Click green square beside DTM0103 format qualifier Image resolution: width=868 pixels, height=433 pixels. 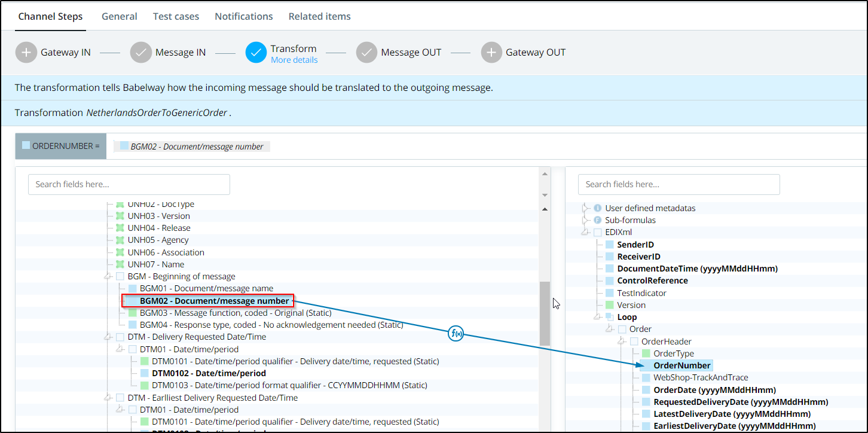[x=144, y=385]
